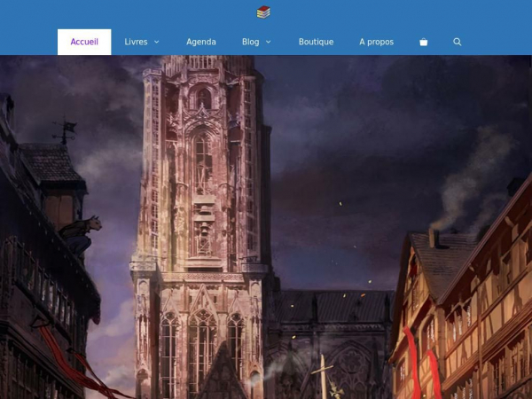
Task: Open the Blog menu item
Action: click(x=250, y=42)
